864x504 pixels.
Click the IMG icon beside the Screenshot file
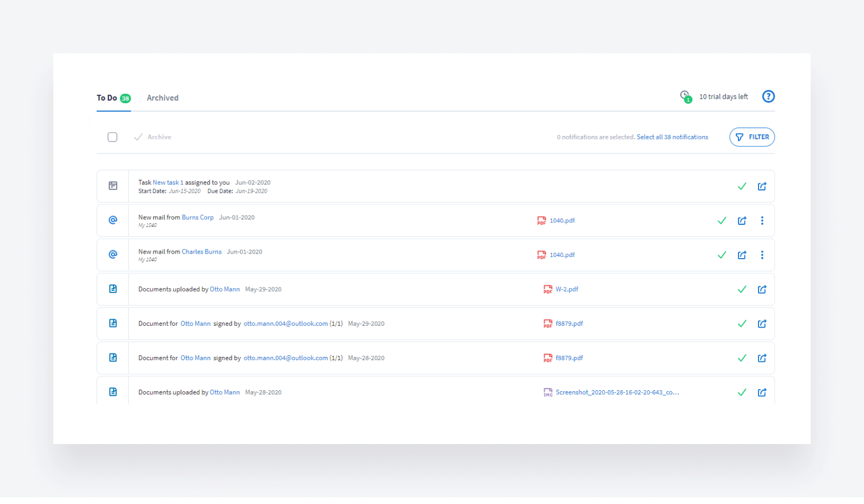(x=547, y=392)
